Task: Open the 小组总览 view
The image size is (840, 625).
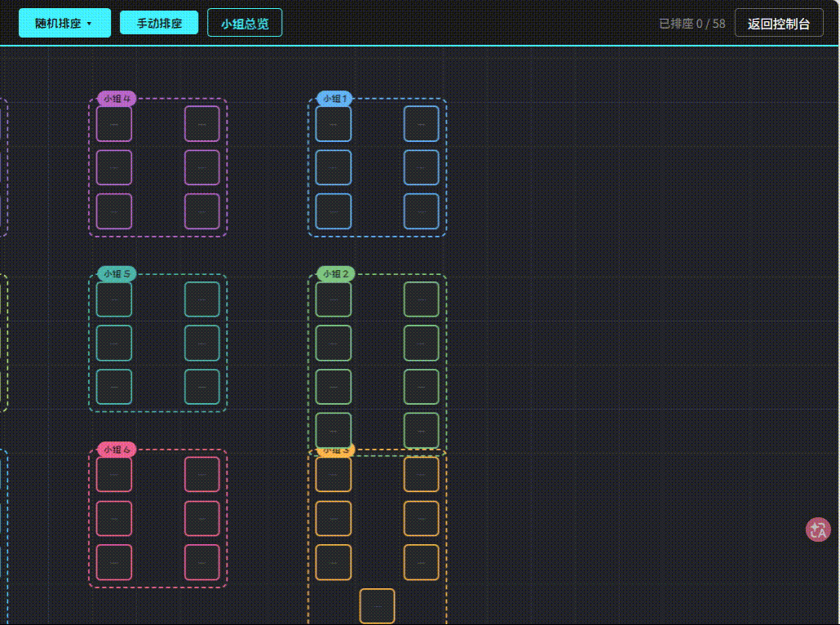Action: tap(245, 23)
